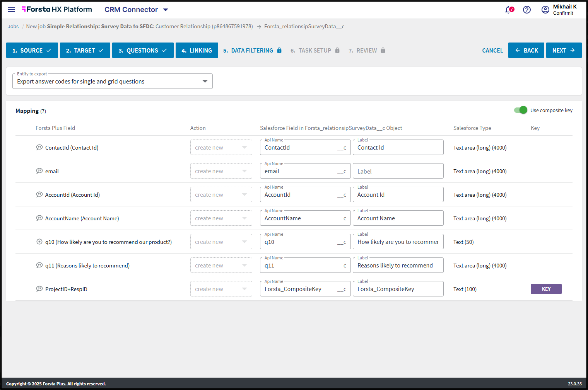The height and width of the screenshot is (390, 588).
Task: Edit the Account Name Label field
Action: pyautogui.click(x=398, y=218)
